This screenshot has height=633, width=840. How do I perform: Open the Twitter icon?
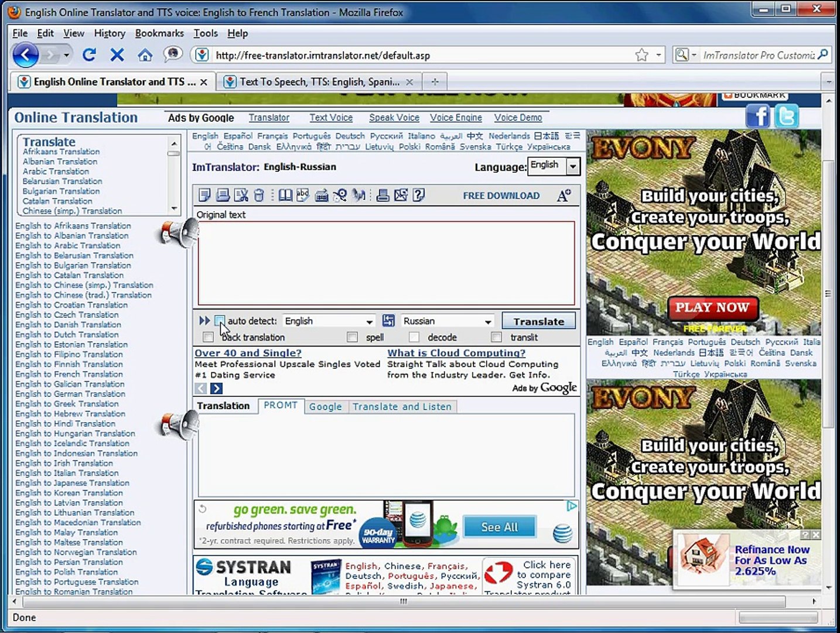pos(787,116)
